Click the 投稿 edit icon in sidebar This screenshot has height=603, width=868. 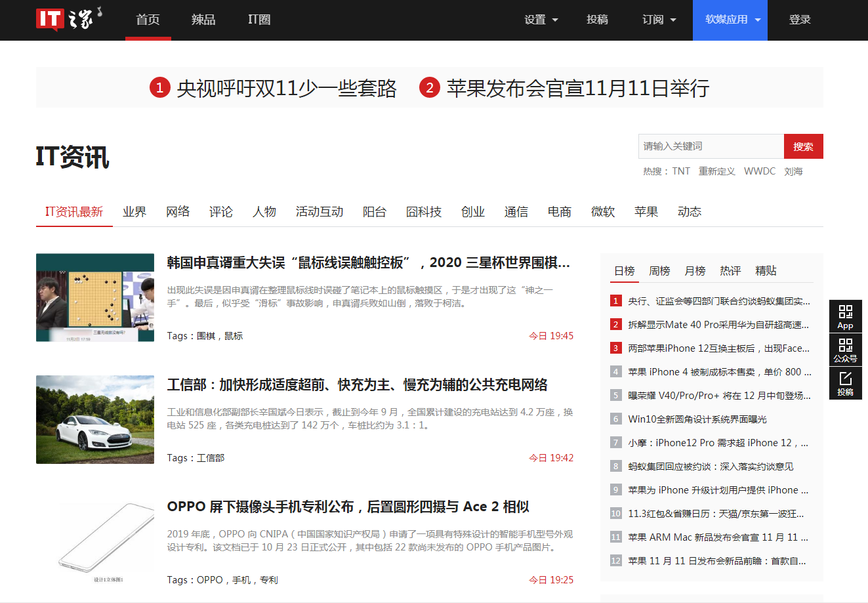tap(845, 383)
